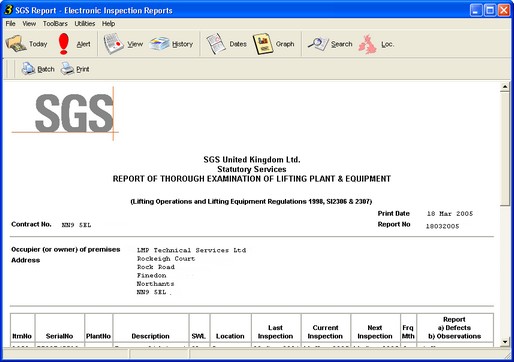Click the SGS United Kingdom Ltd. heading
The width and height of the screenshot is (514, 362).
252,159
